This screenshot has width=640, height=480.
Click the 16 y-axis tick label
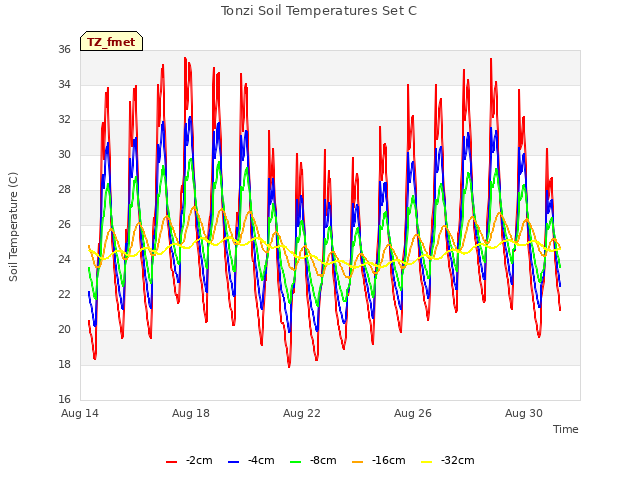tap(64, 399)
